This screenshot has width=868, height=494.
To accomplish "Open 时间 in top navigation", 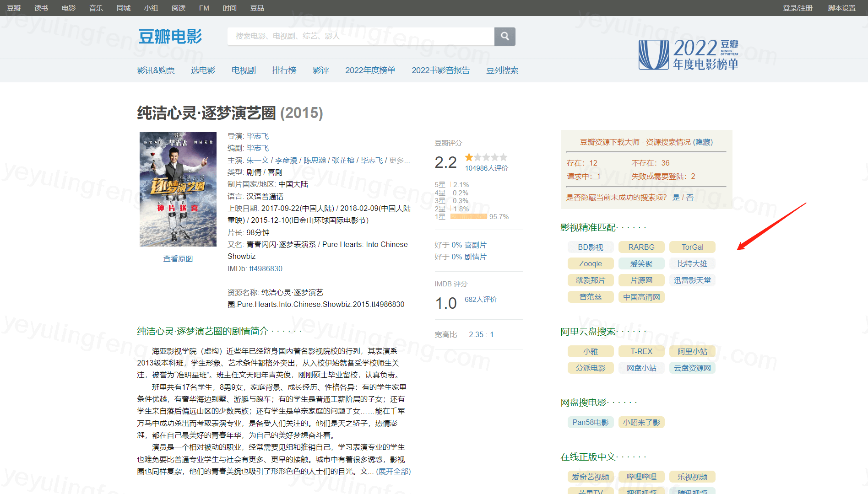I will point(230,8).
